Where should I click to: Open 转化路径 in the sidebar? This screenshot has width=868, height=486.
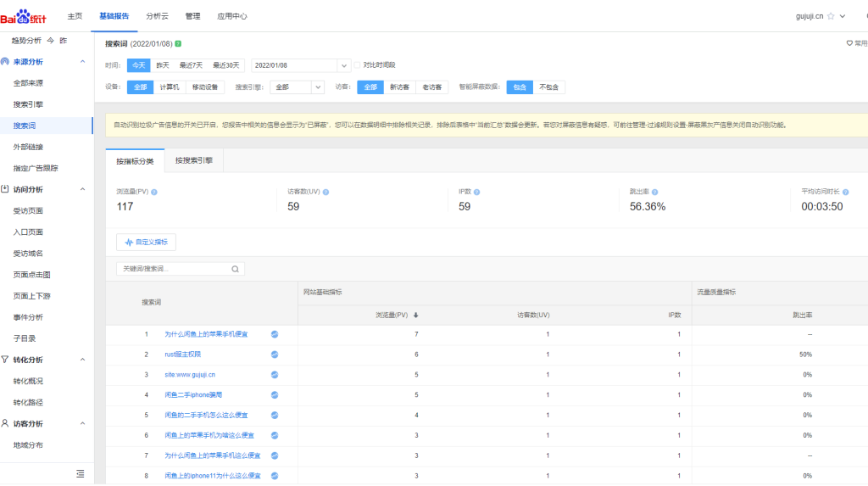(28, 402)
